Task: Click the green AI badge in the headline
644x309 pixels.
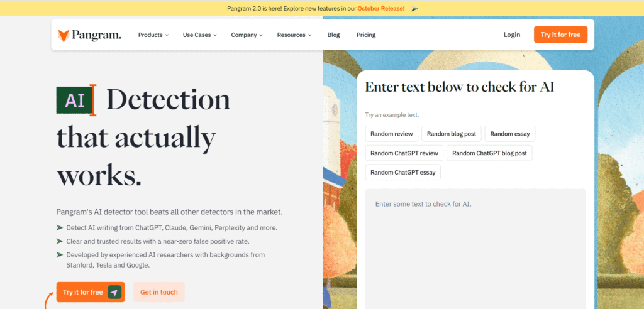Action: pos(75,100)
